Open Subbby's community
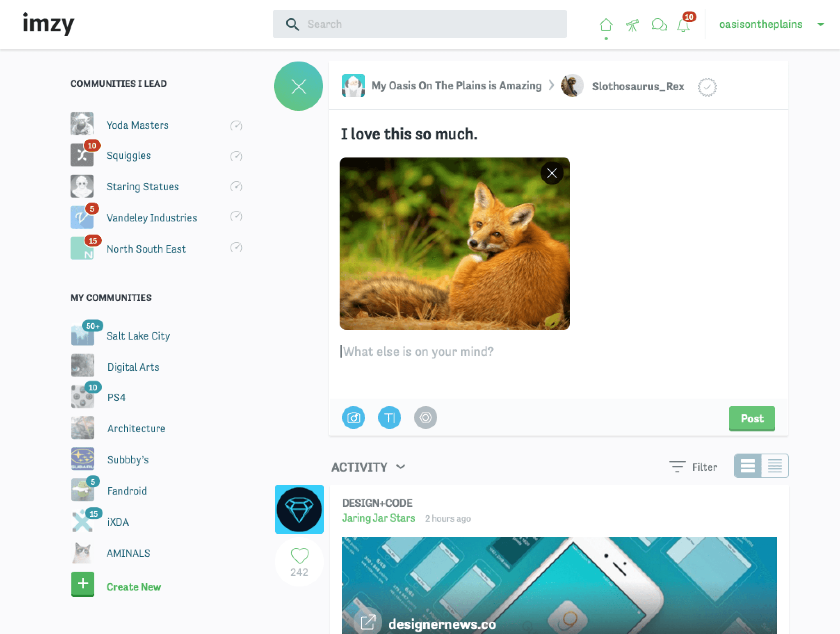 point(128,460)
